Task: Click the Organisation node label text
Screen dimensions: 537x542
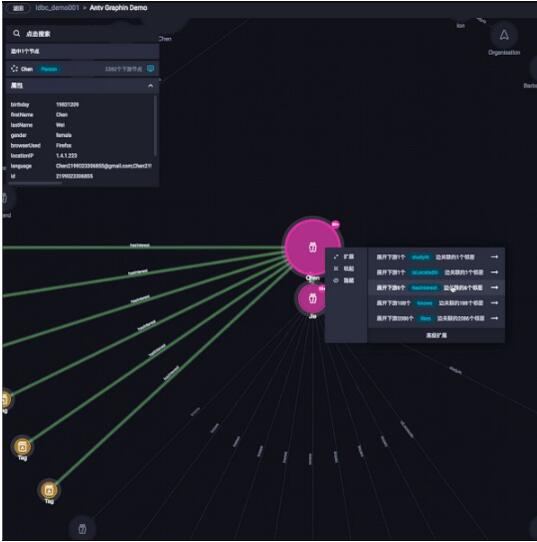Action: (x=504, y=52)
